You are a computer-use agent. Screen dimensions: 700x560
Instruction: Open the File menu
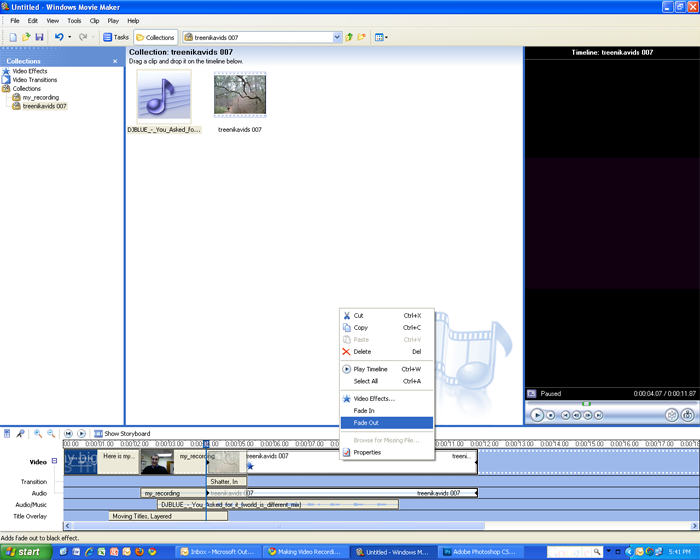pos(15,21)
